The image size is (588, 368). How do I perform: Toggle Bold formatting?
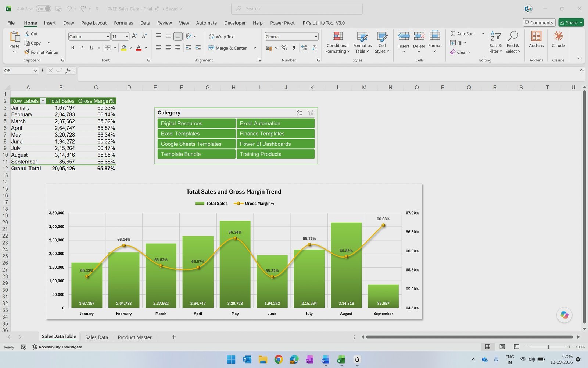pos(73,48)
